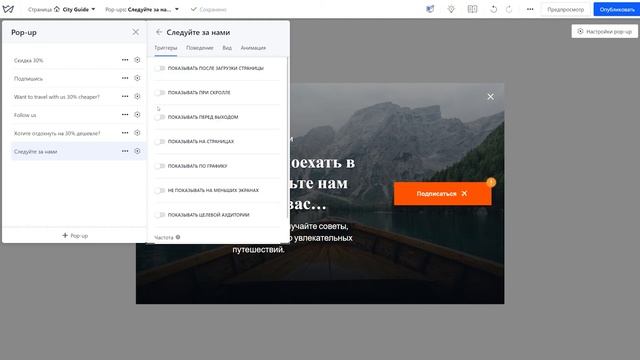
Task: Open settings gear for Подпишись
Action: (137, 78)
